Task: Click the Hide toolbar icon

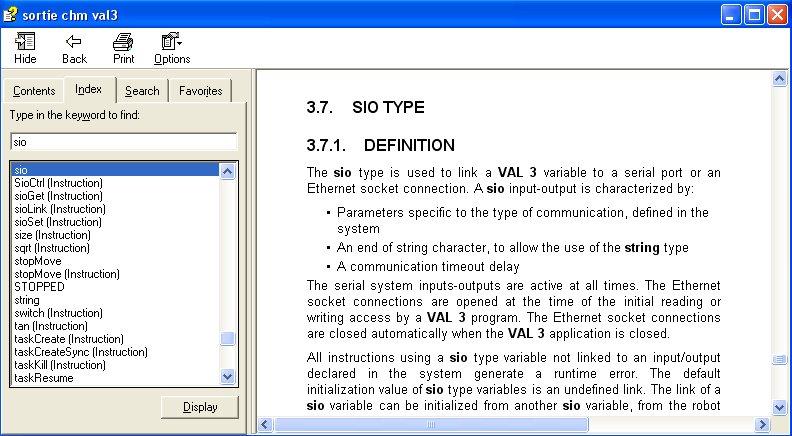Action: (25, 49)
